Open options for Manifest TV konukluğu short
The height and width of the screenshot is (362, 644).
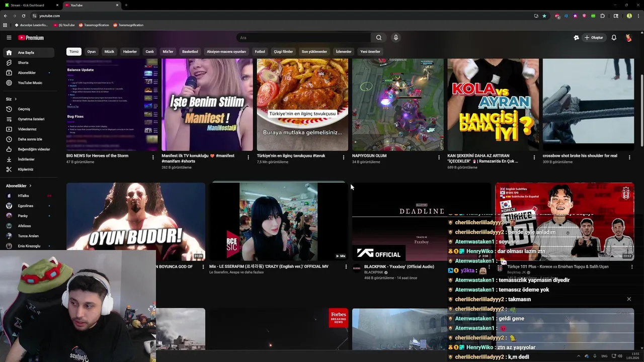coord(248,157)
